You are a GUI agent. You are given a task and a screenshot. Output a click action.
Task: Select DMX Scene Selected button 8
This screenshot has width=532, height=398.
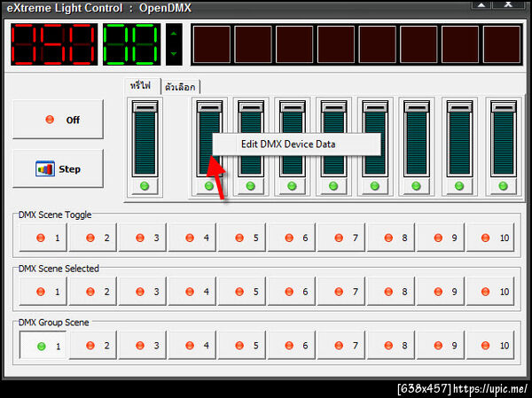[x=391, y=292]
